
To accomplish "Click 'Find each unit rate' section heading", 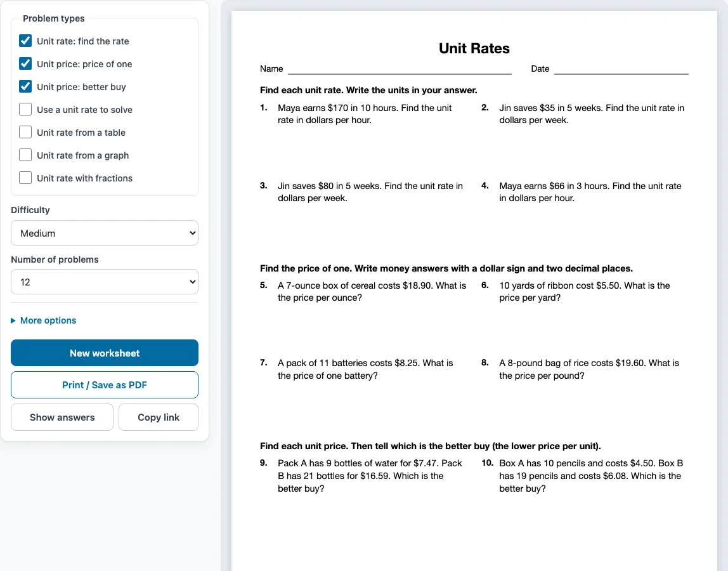I will (x=368, y=90).
